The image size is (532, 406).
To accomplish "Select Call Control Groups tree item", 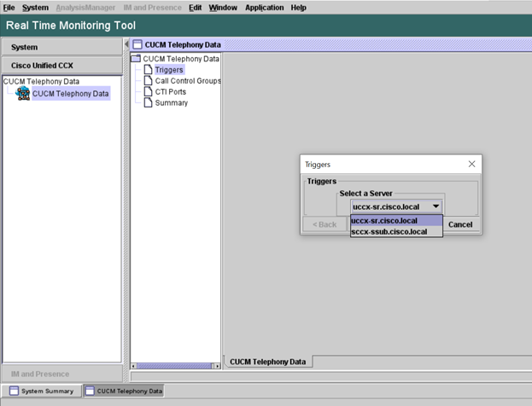I will (188, 81).
